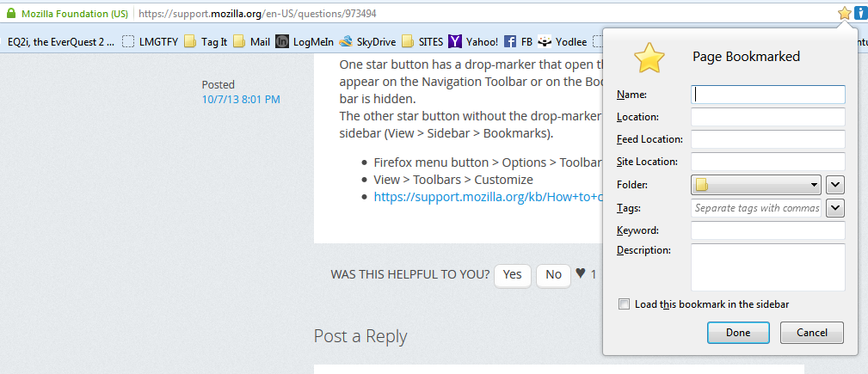Click the green padlock site identity icon
The width and height of the screenshot is (868, 374).
[11, 14]
